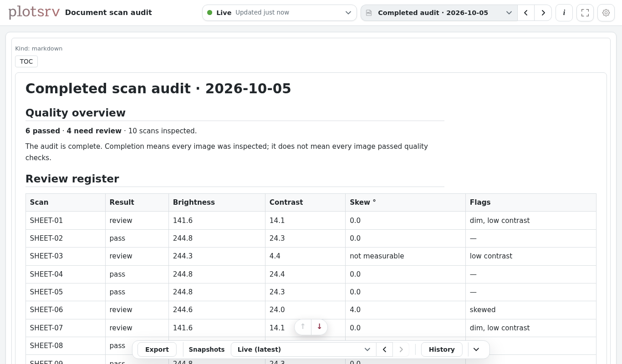Select the SHEET-02 scan cell

(66, 238)
